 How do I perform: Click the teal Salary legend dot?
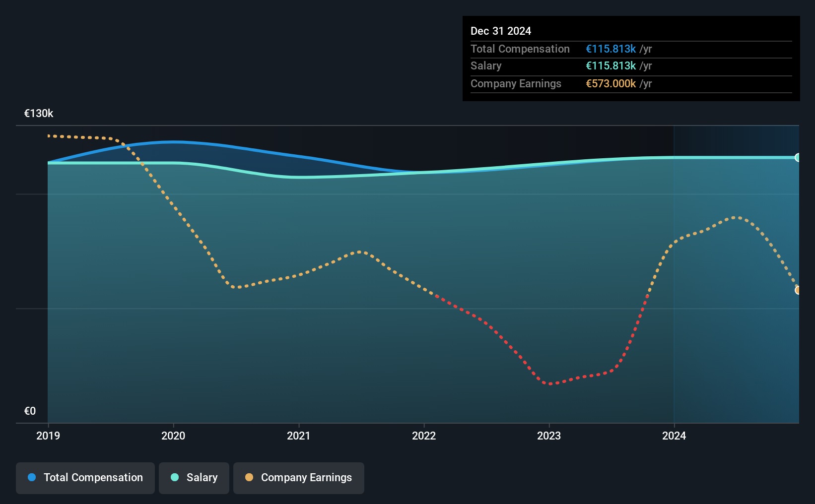tap(175, 477)
